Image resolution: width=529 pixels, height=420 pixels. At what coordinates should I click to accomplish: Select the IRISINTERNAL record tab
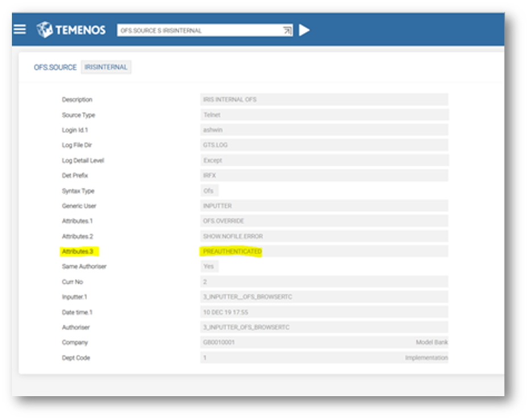click(x=106, y=67)
